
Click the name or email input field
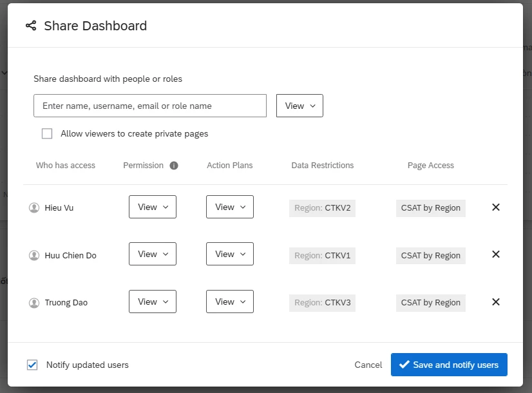point(149,106)
